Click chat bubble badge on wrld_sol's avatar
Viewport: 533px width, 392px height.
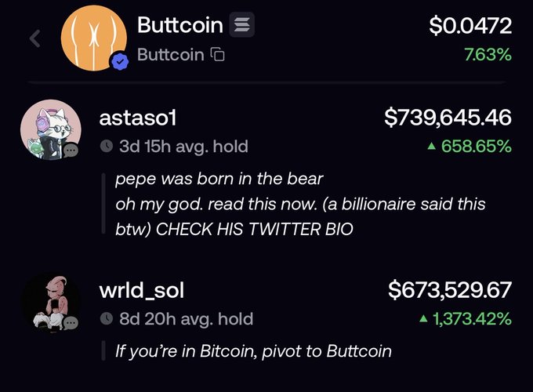(x=71, y=321)
